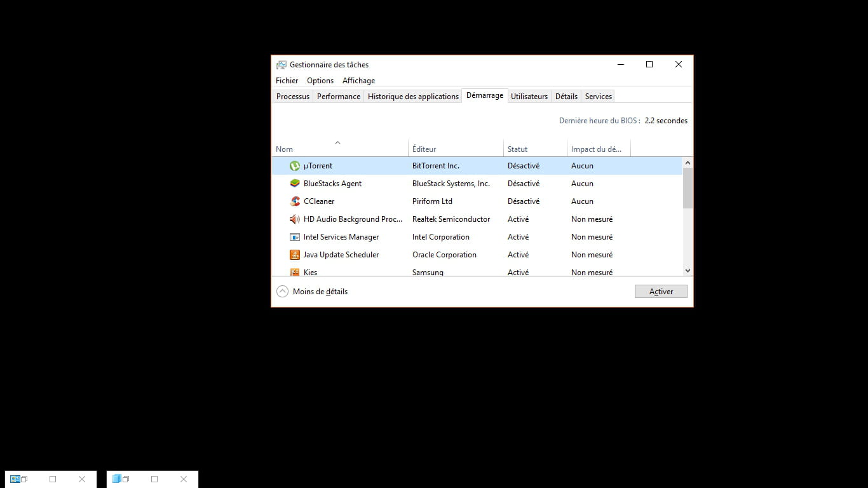Click the BlueStacks Agent layered icon

tap(295, 184)
